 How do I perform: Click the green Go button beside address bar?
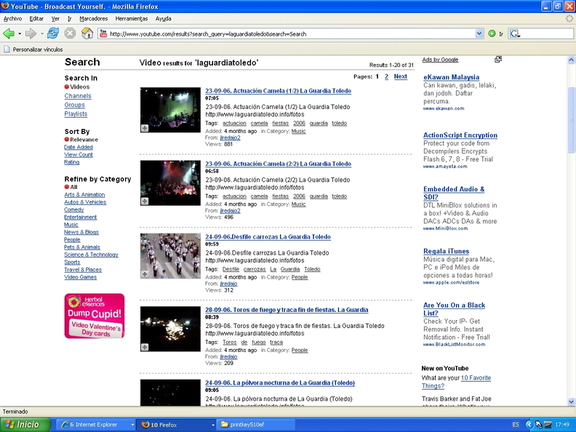click(492, 34)
